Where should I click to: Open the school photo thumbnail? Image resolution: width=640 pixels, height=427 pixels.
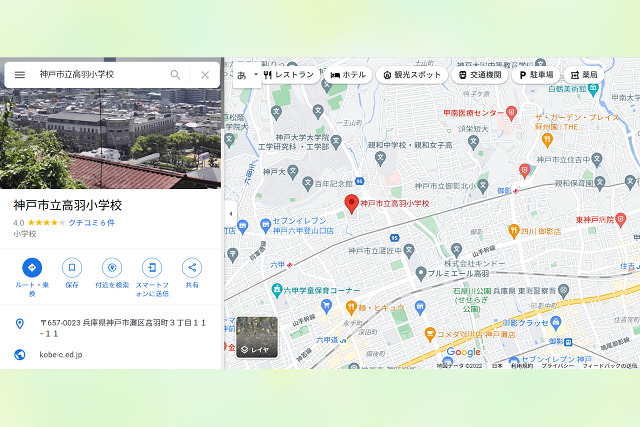[x=110, y=138]
